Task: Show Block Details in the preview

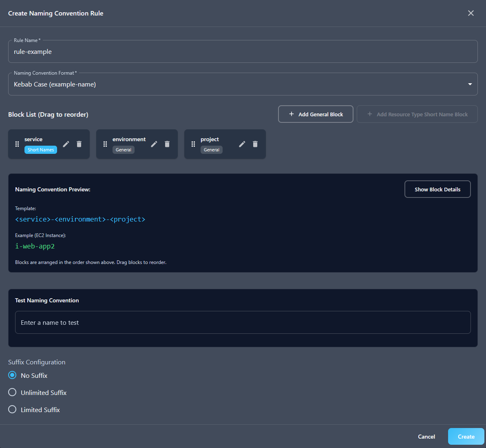Action: (437, 189)
